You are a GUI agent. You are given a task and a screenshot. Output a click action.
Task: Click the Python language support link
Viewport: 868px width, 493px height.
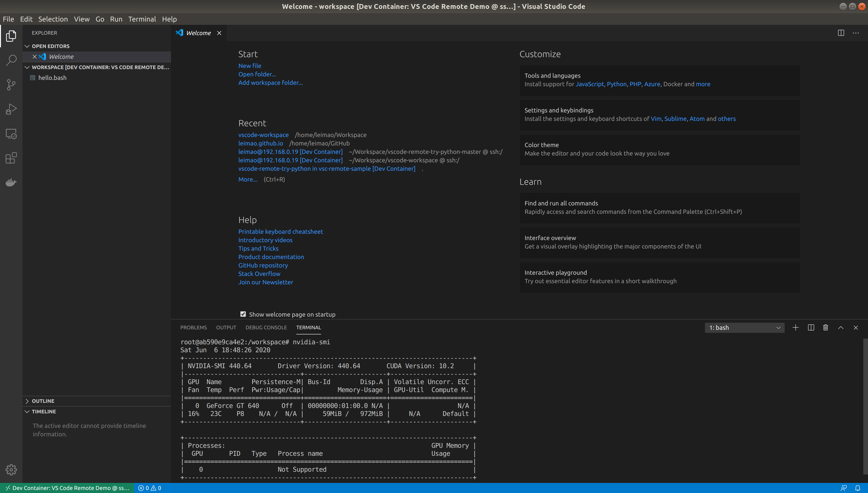point(616,84)
